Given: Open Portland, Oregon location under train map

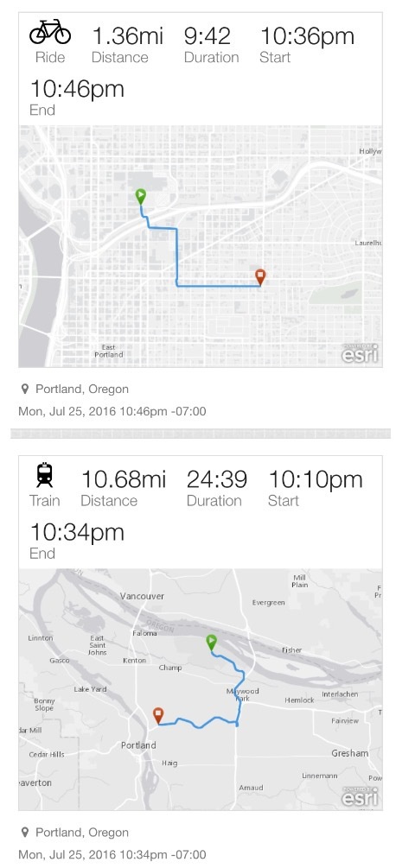Looking at the screenshot, I should [x=82, y=832].
